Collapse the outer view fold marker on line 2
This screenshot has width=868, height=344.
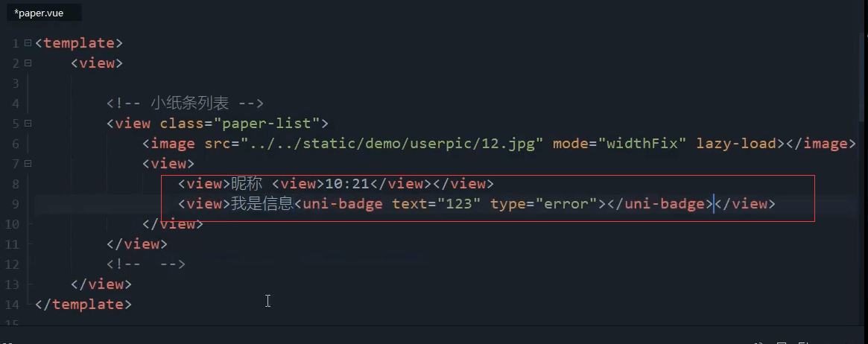[x=28, y=63]
